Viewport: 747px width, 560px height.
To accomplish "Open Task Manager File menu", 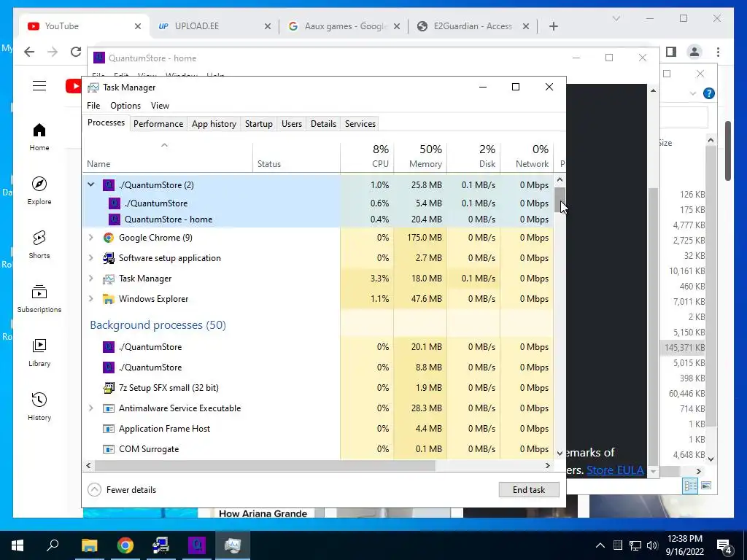I will click(93, 106).
